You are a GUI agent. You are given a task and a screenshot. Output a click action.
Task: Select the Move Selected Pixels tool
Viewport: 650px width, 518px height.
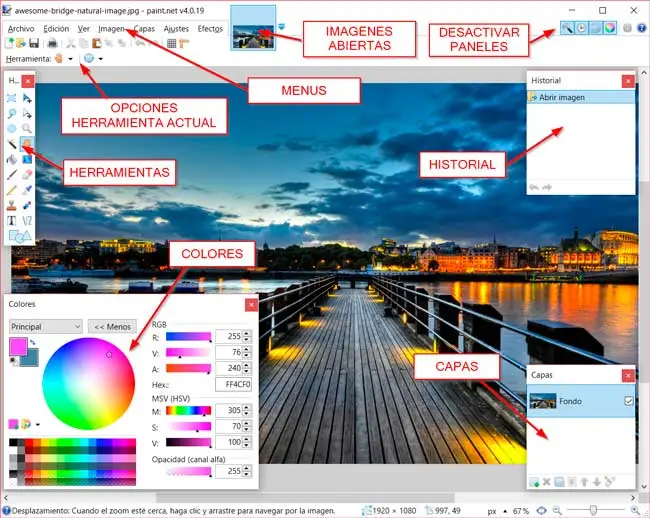click(27, 98)
